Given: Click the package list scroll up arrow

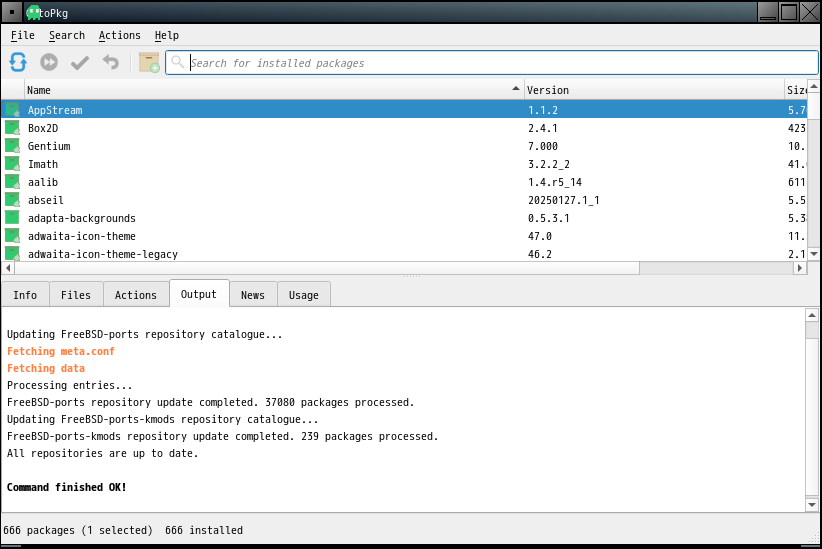Looking at the screenshot, I should coord(814,85).
